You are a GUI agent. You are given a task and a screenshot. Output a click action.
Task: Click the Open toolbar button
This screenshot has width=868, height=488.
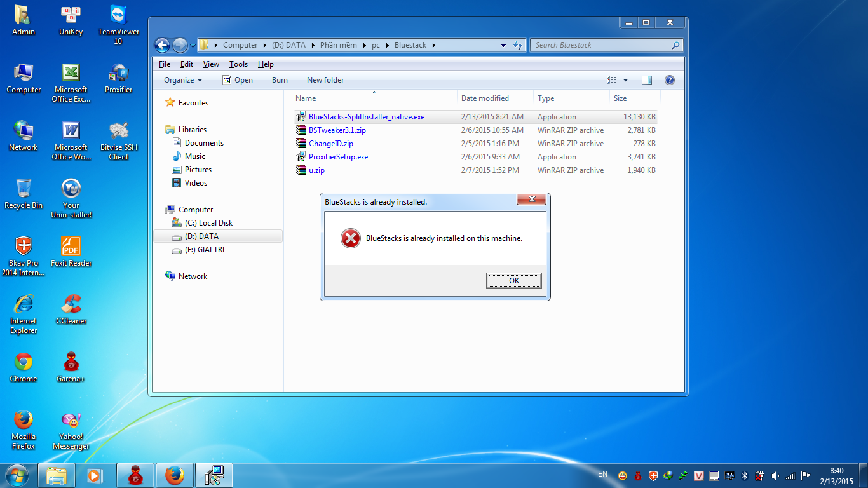tap(238, 80)
